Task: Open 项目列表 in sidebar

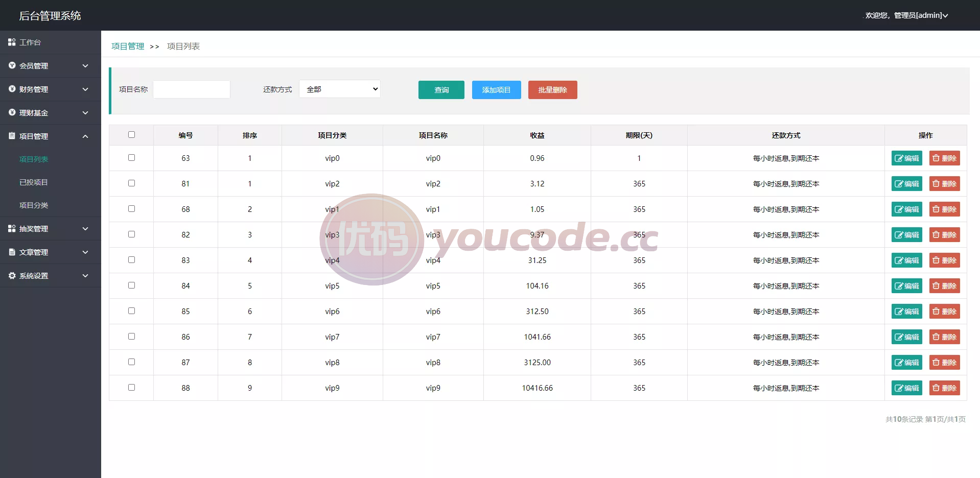Action: click(34, 159)
